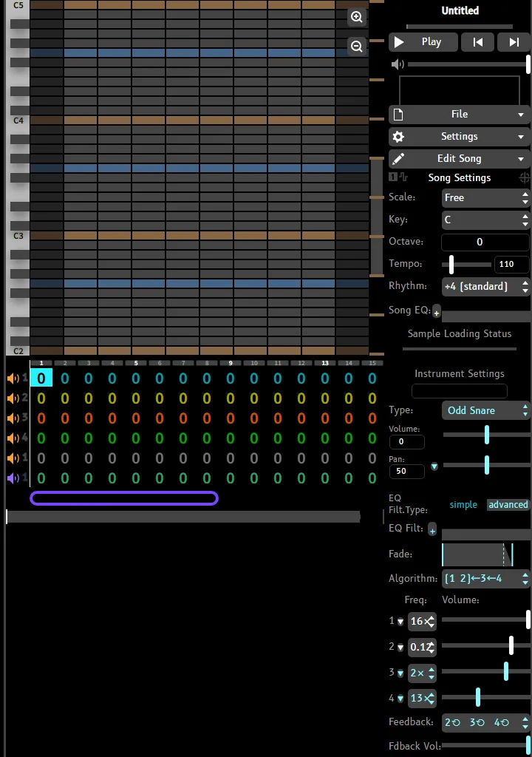
Task: Start playback with the Play button
Action: point(423,42)
